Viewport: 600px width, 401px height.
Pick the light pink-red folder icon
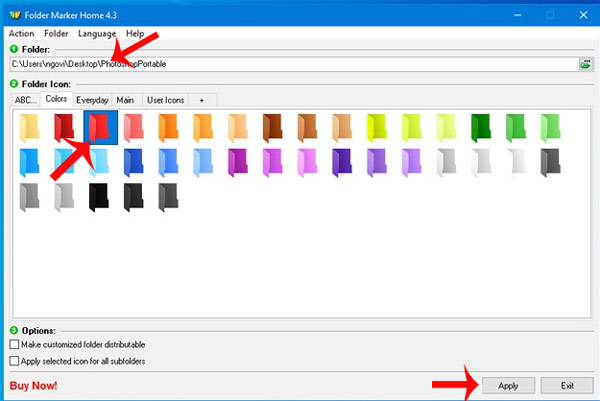click(x=134, y=127)
